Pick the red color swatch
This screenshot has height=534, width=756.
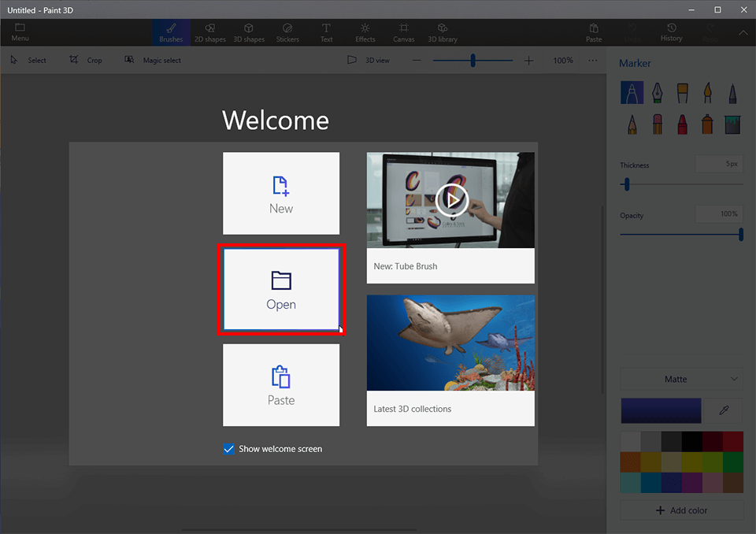click(732, 441)
